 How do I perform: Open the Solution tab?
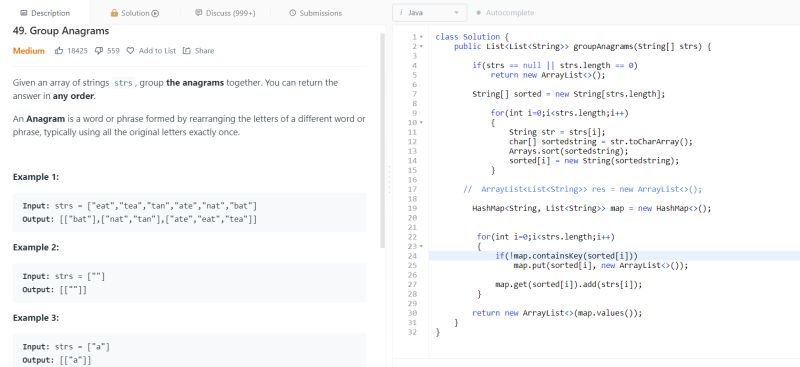(x=135, y=13)
